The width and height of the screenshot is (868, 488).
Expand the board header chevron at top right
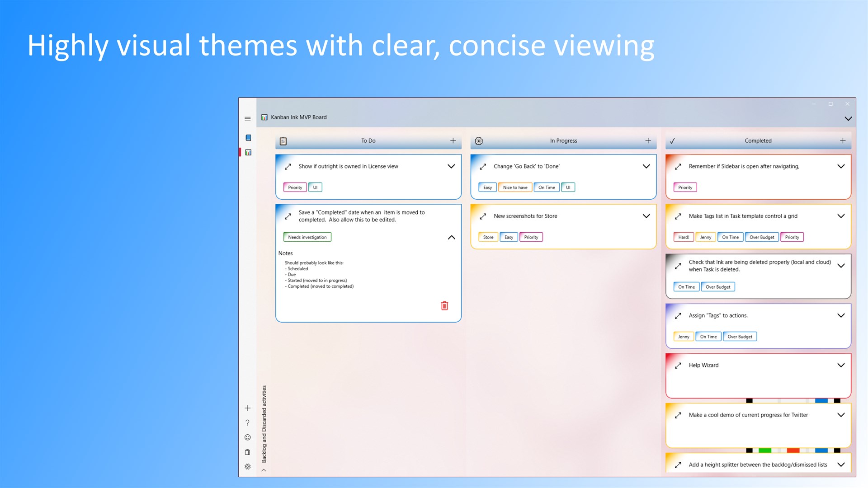tap(848, 118)
